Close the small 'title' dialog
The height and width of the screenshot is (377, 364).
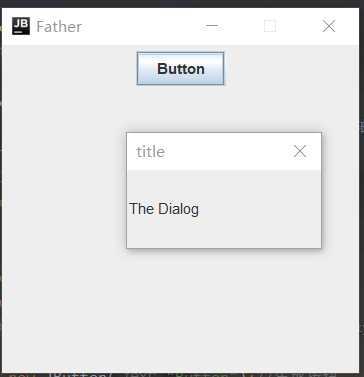click(x=300, y=151)
